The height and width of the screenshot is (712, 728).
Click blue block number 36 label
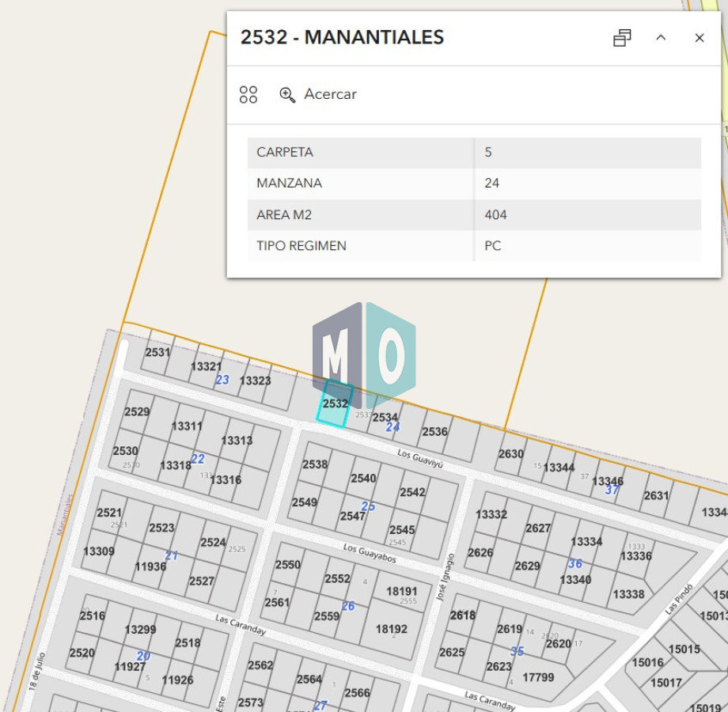[575, 563]
